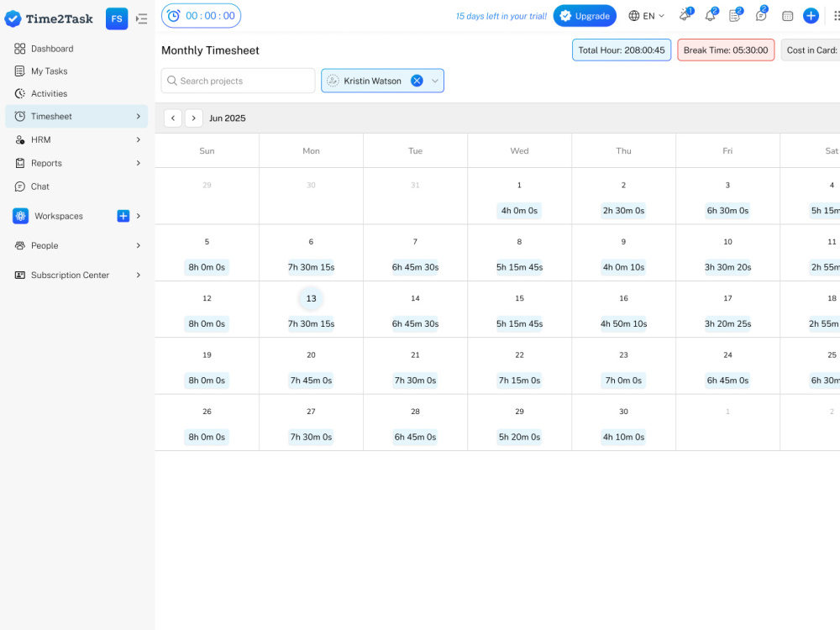
Task: Open the Kristin Watson user dropdown arrow
Action: click(x=435, y=81)
